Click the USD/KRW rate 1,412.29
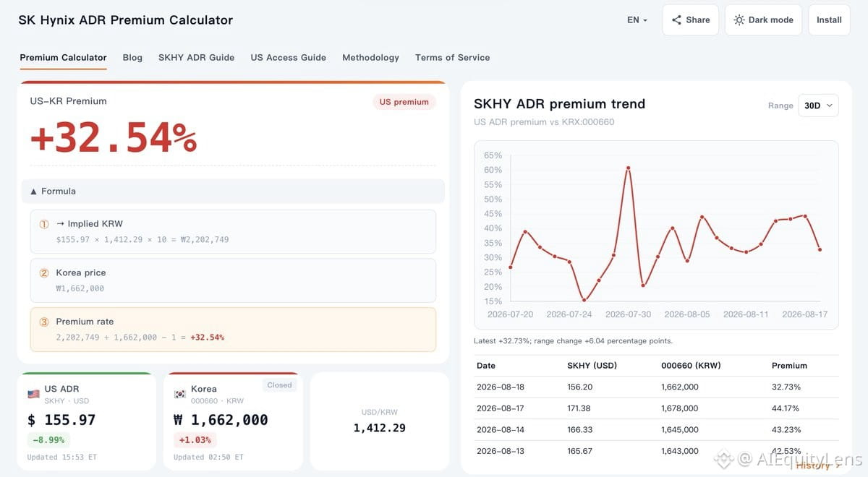This screenshot has width=868, height=477. pos(380,428)
